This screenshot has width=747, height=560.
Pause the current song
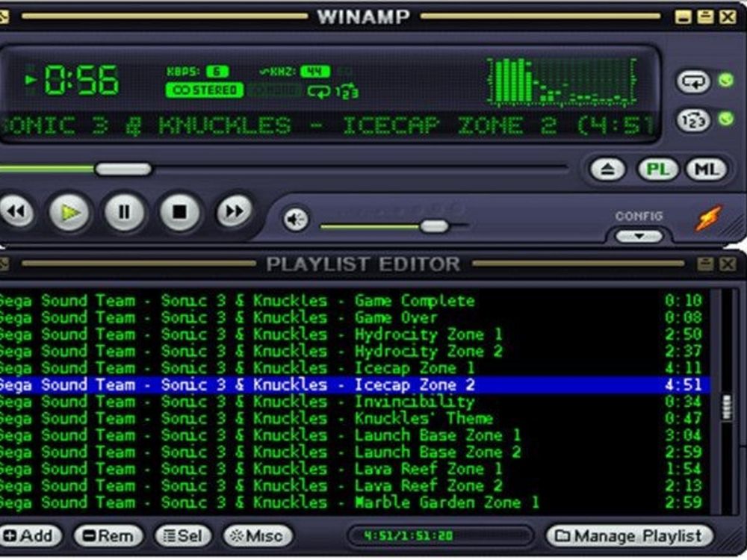click(124, 213)
